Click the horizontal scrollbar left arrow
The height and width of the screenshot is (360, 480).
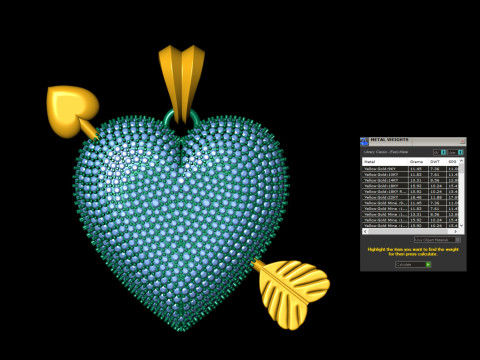click(x=365, y=231)
